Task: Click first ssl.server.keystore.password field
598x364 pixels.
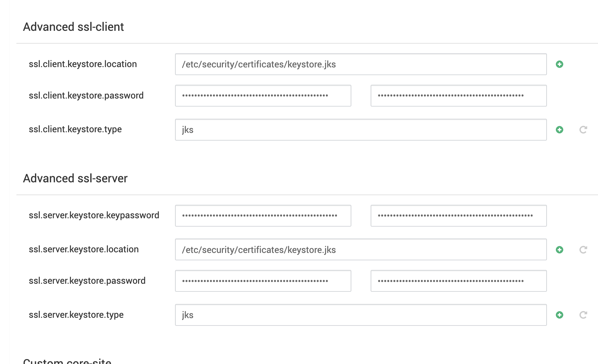Action: (x=263, y=281)
